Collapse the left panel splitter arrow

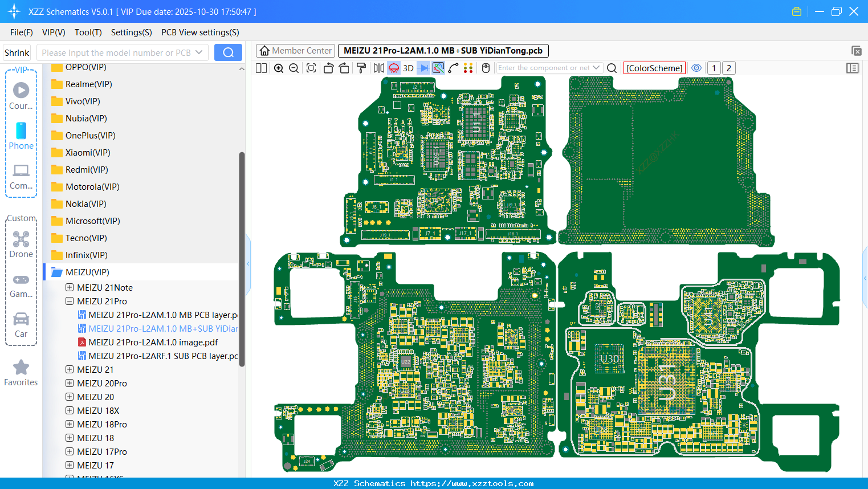click(248, 264)
